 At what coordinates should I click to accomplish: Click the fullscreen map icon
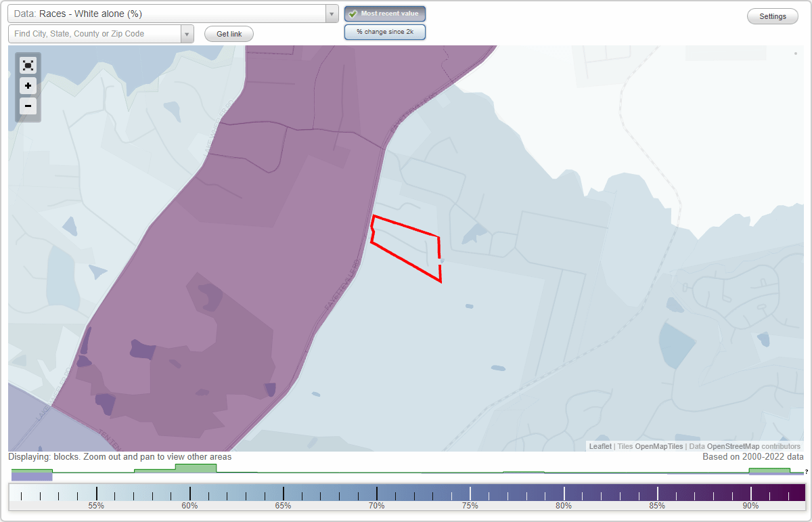28,66
